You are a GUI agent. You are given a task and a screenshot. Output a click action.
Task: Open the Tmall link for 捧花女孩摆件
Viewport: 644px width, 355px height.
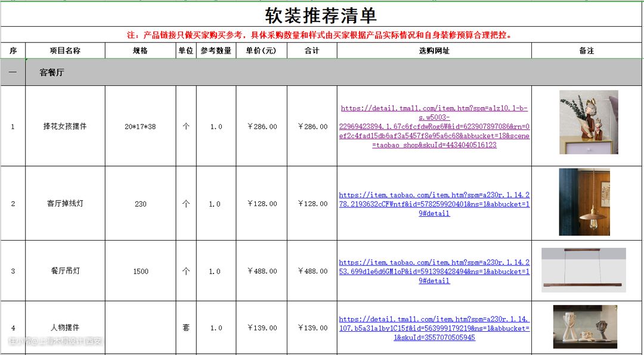tap(434, 126)
